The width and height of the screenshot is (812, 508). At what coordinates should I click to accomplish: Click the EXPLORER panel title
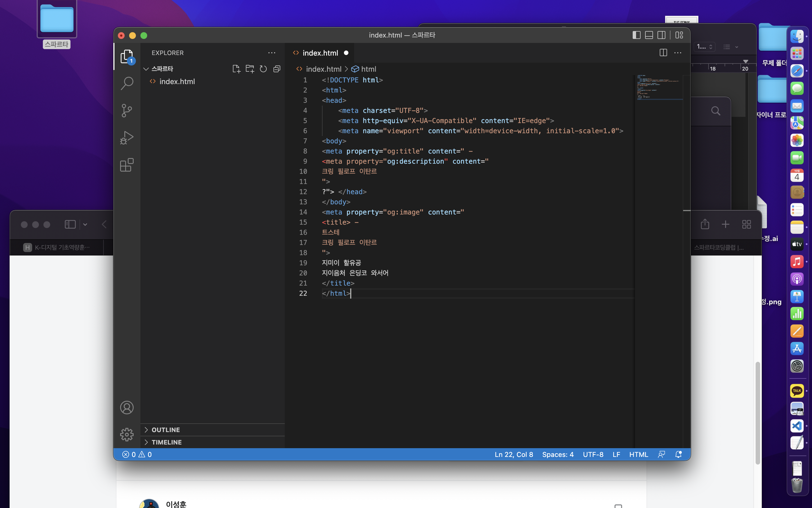click(x=167, y=53)
